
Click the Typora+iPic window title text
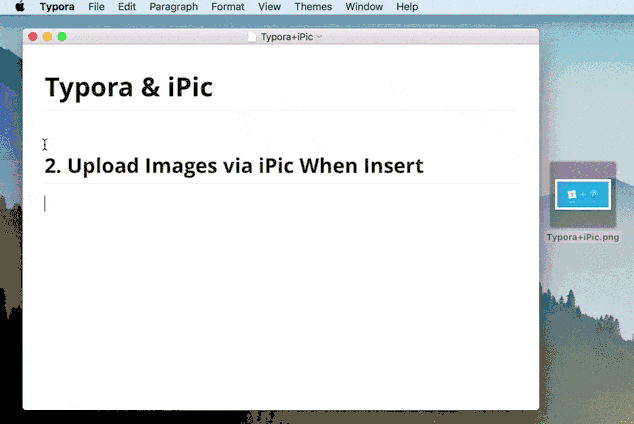coord(287,37)
